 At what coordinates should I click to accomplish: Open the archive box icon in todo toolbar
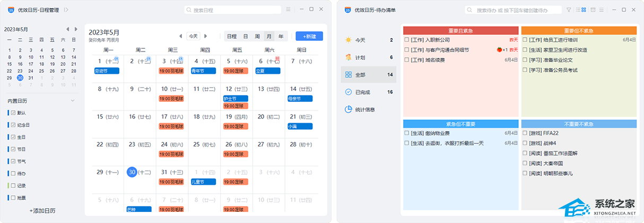pos(593,10)
